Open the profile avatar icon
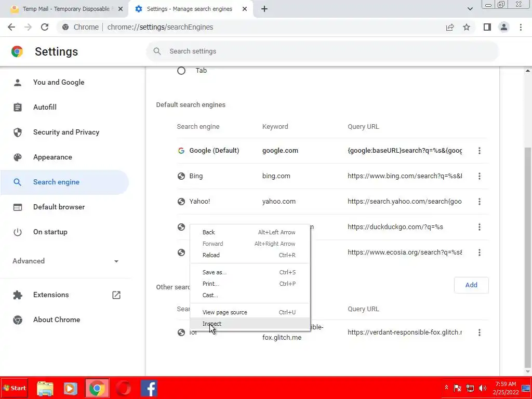 (504, 27)
